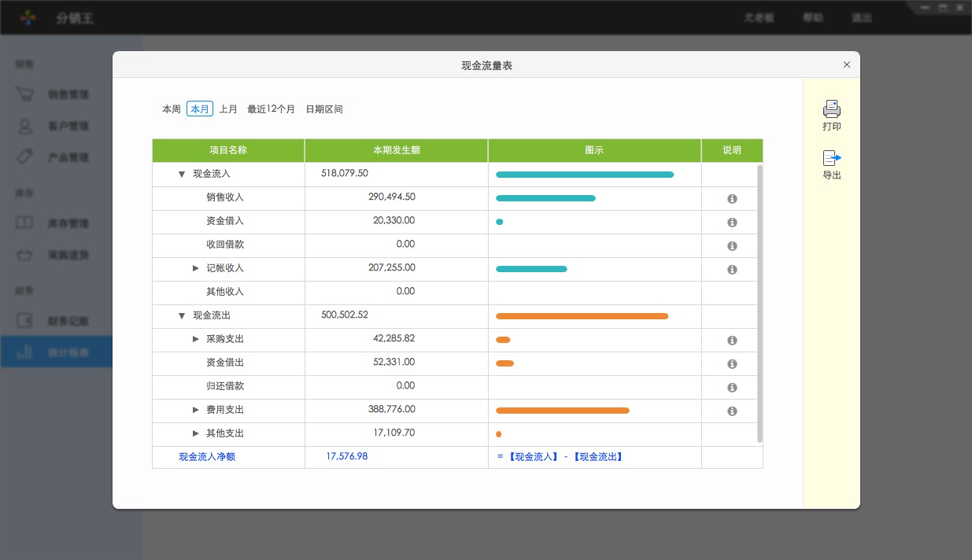This screenshot has height=560, width=972.
Task: Collapse the 现金流出 group
Action: tap(182, 315)
